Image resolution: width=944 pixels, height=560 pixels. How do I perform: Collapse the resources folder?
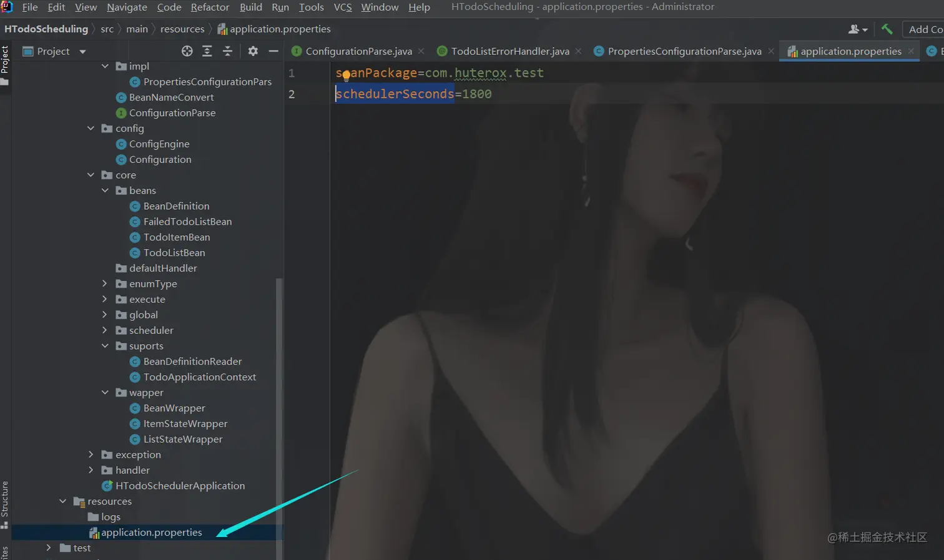tap(63, 501)
